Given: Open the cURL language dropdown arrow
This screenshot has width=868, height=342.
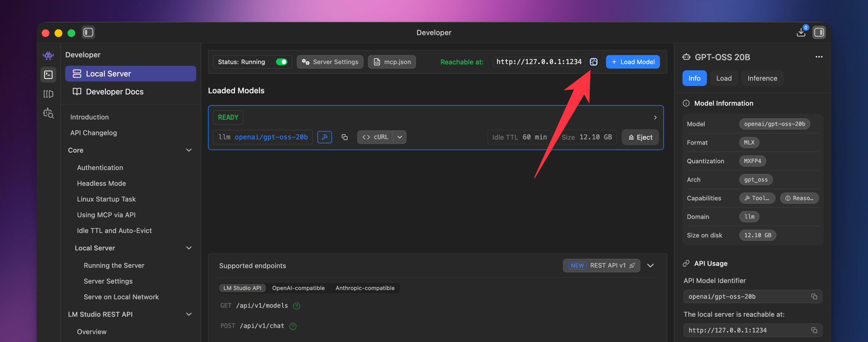Looking at the screenshot, I should 400,137.
